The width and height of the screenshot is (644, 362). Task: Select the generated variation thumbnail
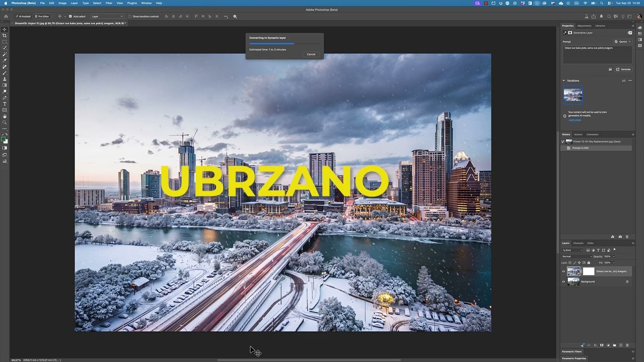point(573,95)
